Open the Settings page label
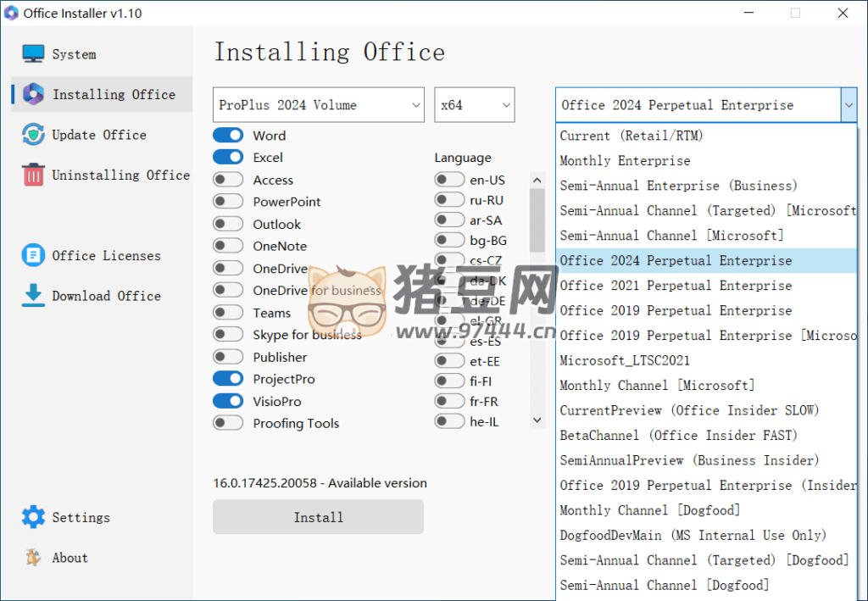Viewport: 868px width, 601px height. [x=81, y=517]
